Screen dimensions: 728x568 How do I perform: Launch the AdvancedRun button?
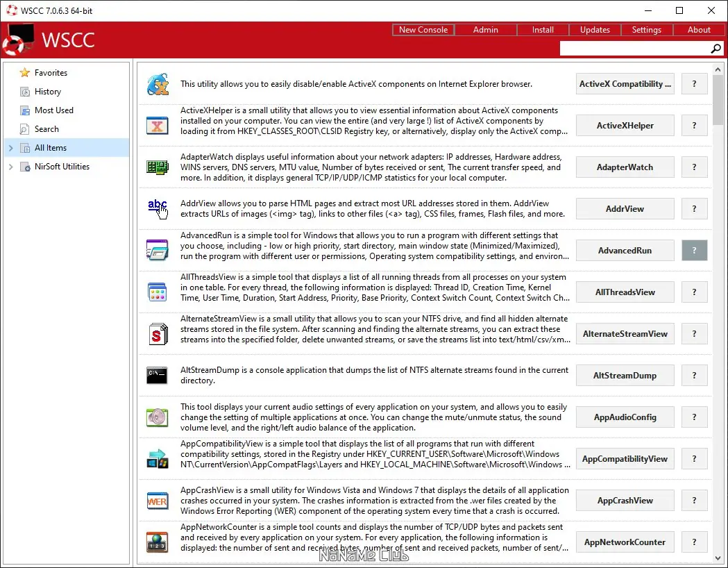(x=625, y=251)
